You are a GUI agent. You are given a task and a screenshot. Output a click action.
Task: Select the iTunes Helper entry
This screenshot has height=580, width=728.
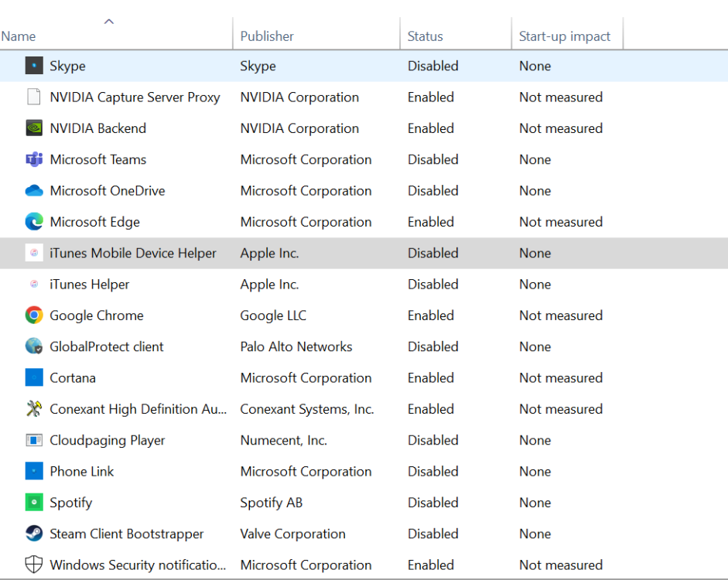[89, 284]
